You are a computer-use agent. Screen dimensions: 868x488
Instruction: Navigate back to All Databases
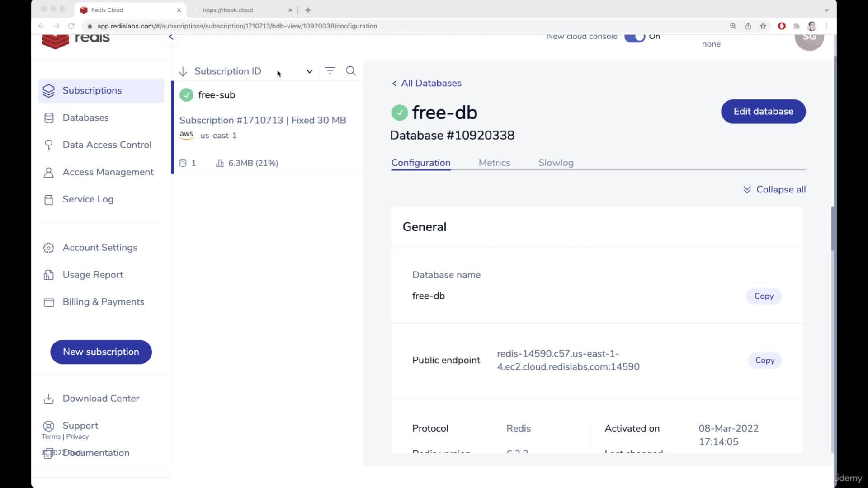pyautogui.click(x=426, y=83)
